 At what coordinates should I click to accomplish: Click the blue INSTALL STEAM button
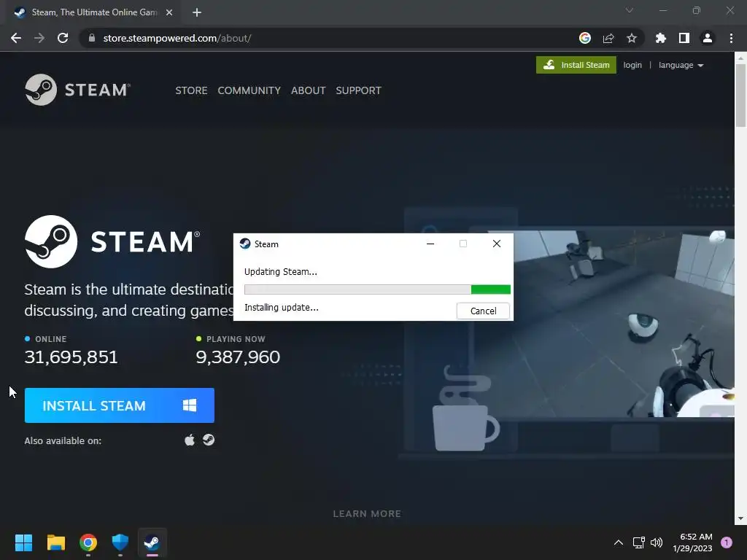tap(119, 405)
